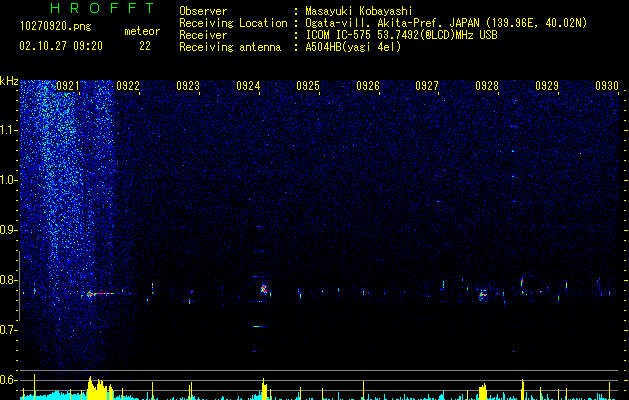Click the ICOM IC-575 receiver text

tap(401, 35)
